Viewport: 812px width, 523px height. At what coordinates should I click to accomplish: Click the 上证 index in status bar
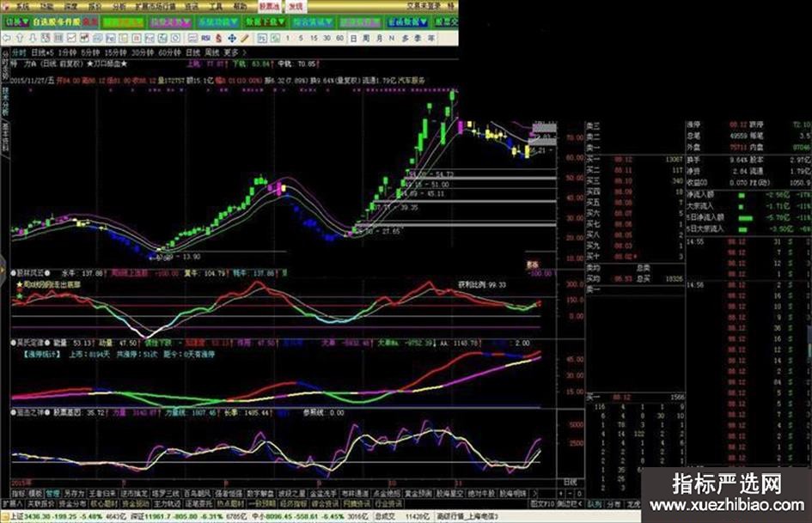point(69,516)
